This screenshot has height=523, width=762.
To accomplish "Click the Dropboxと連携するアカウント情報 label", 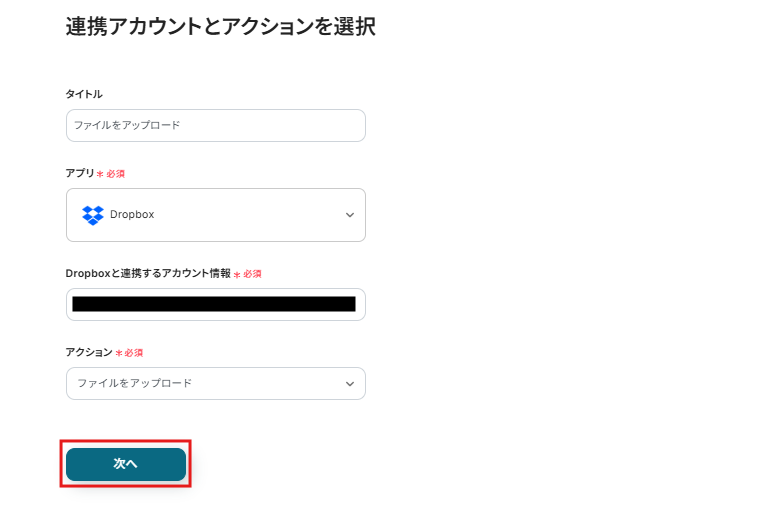I will tap(148, 273).
